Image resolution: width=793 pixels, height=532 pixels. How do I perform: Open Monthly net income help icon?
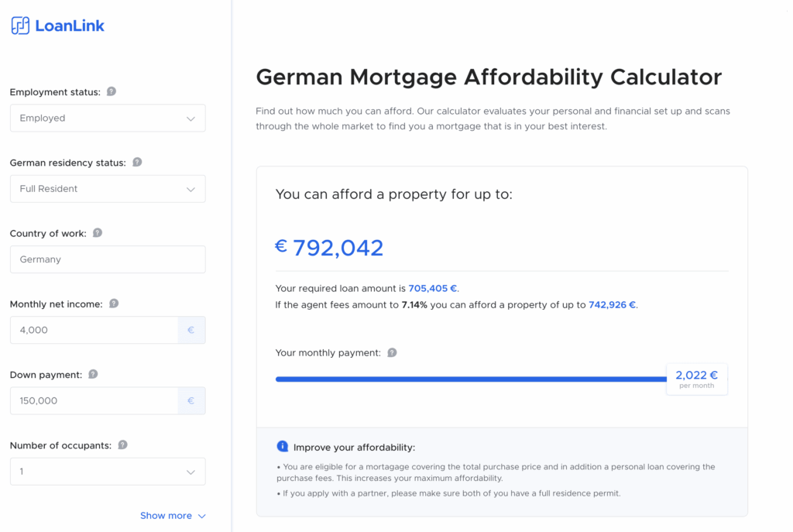tap(114, 304)
